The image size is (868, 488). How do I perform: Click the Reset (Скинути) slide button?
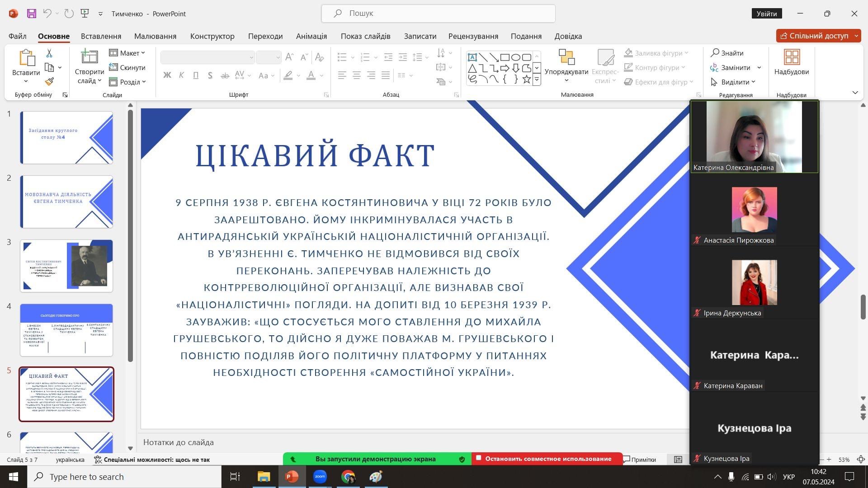tap(127, 67)
